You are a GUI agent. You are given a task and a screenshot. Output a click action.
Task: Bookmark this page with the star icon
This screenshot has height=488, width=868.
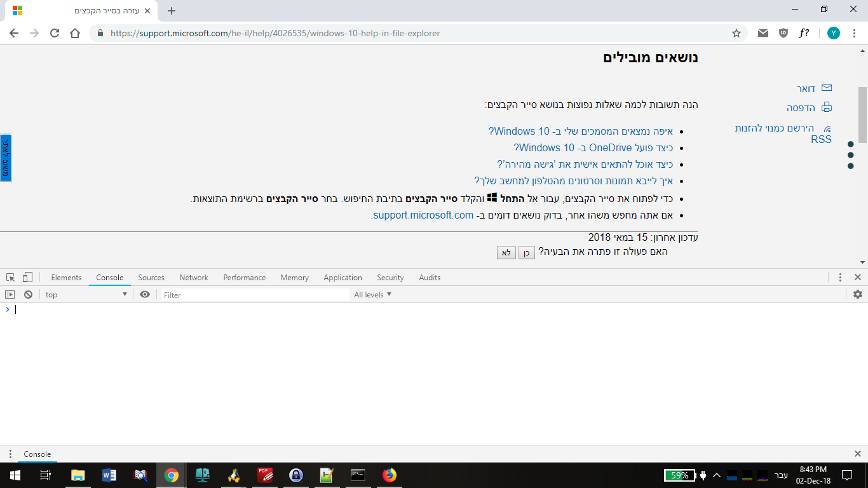coord(736,33)
